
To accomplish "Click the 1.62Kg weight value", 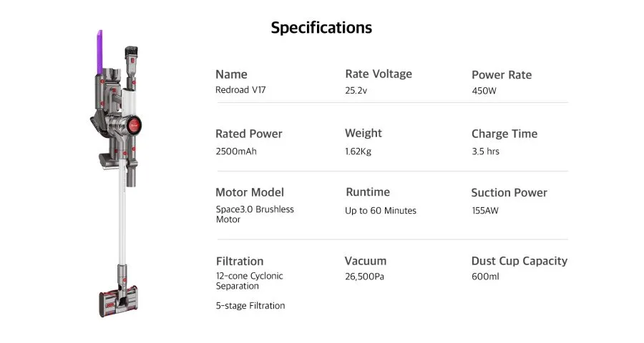I will [x=358, y=151].
